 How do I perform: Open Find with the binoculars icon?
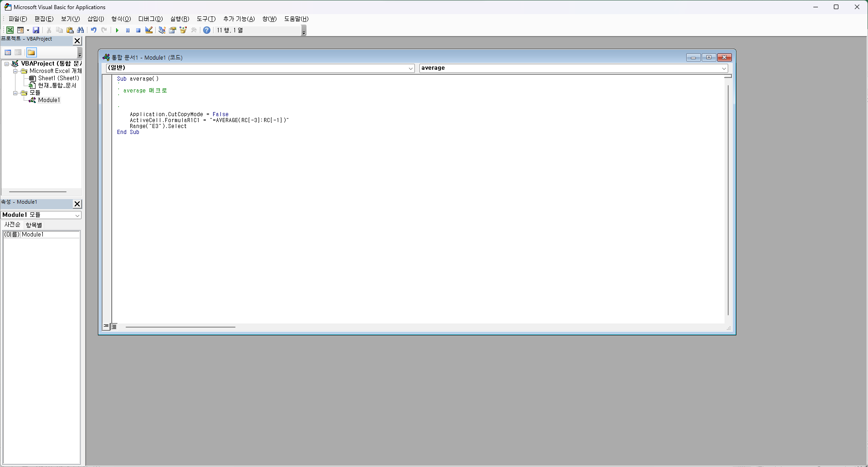click(x=81, y=30)
